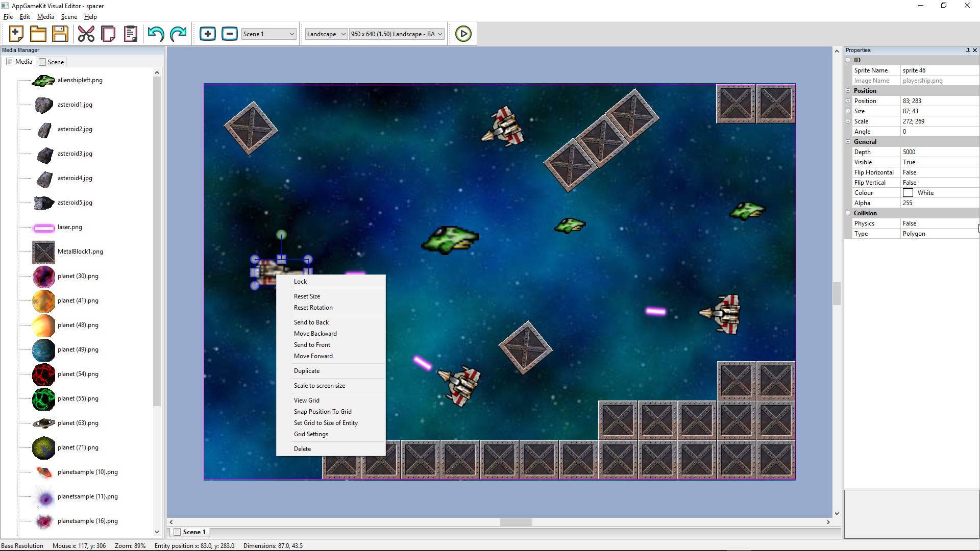
Task: Undo the last action
Action: click(x=156, y=33)
